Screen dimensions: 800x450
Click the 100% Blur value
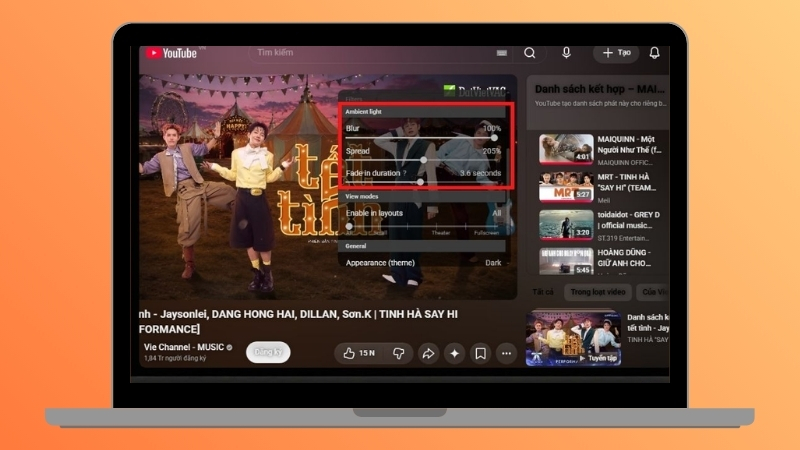click(x=491, y=129)
